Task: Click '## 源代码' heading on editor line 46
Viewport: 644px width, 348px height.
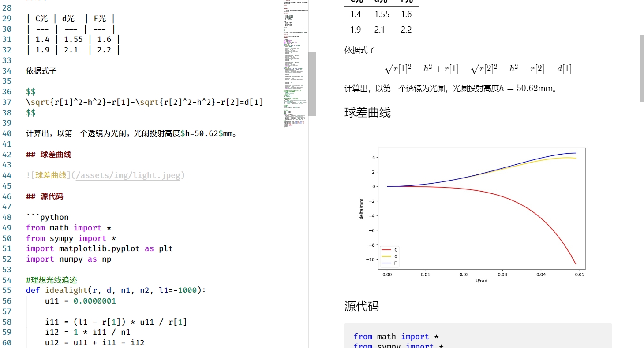Action: click(x=45, y=196)
